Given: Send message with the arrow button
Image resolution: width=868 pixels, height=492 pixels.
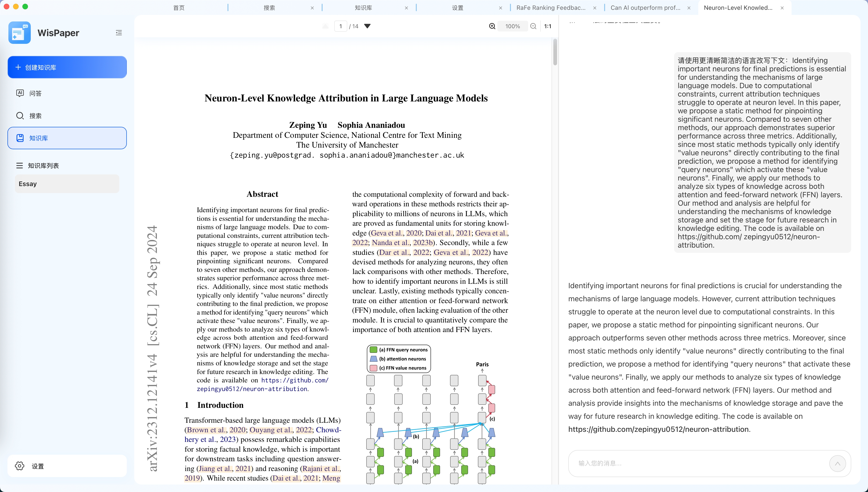Looking at the screenshot, I should click(x=837, y=463).
